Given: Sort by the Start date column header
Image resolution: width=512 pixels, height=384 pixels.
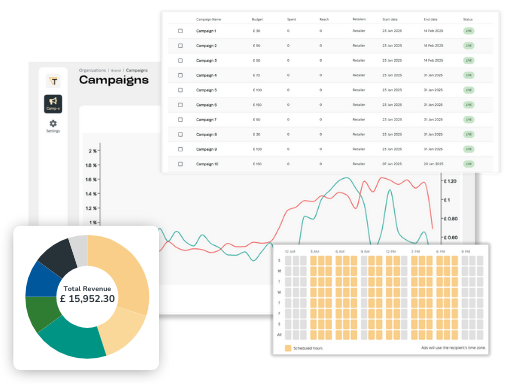Looking at the screenshot, I should pos(390,19).
